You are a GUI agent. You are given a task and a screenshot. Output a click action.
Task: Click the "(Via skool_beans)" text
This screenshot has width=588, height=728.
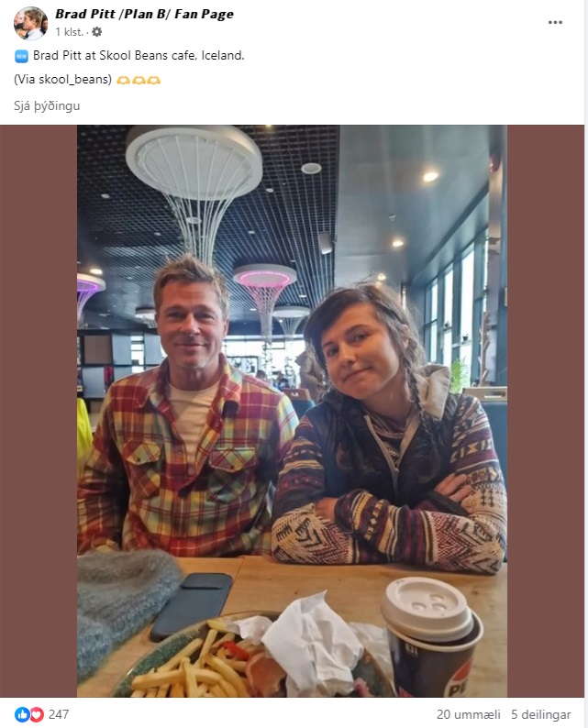click(62, 80)
